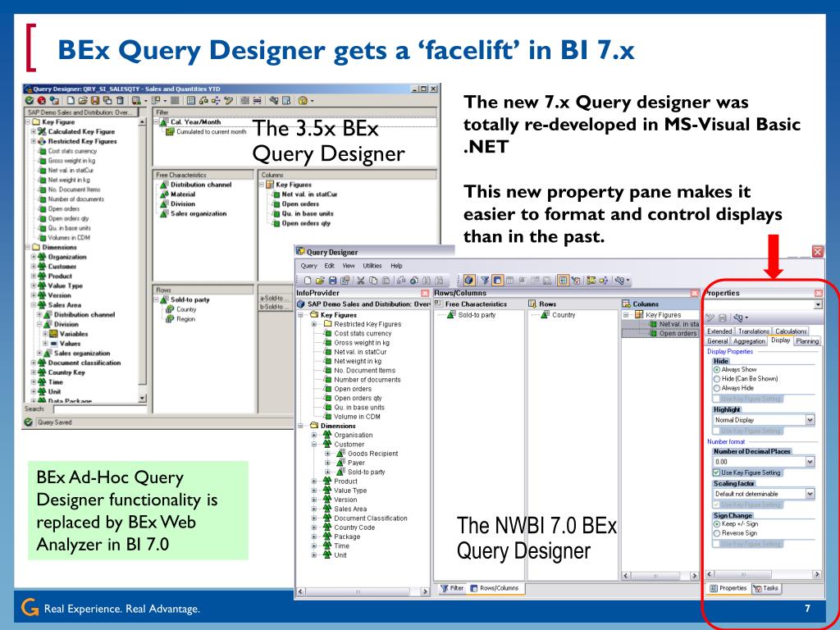Click the New query icon in the 7.0 toolbar
The height and width of the screenshot is (630, 840).
click(308, 281)
